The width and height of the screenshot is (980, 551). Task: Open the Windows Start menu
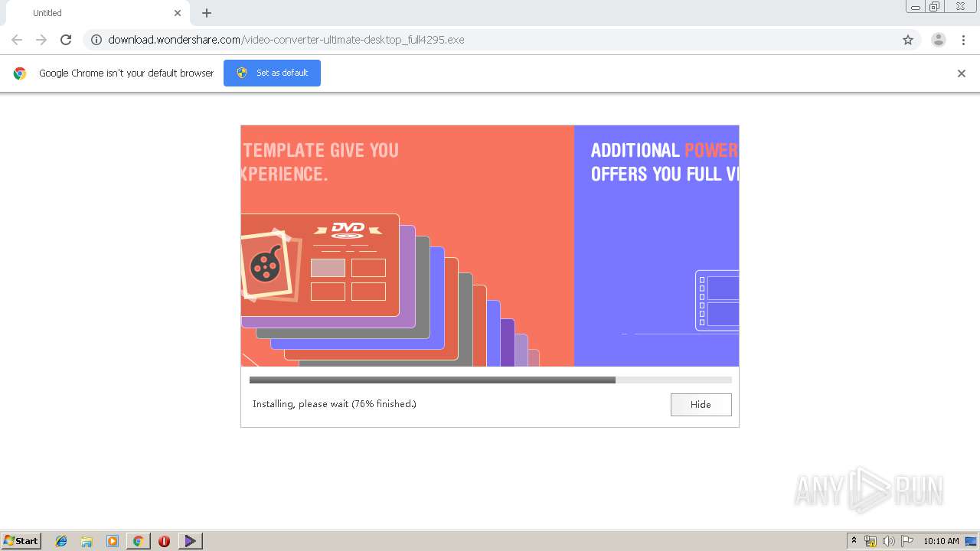click(x=21, y=541)
